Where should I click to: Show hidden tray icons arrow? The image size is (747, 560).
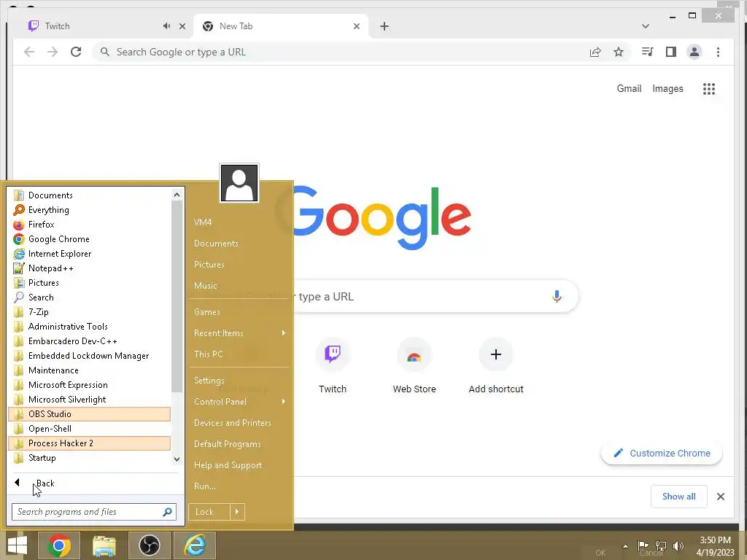(625, 546)
